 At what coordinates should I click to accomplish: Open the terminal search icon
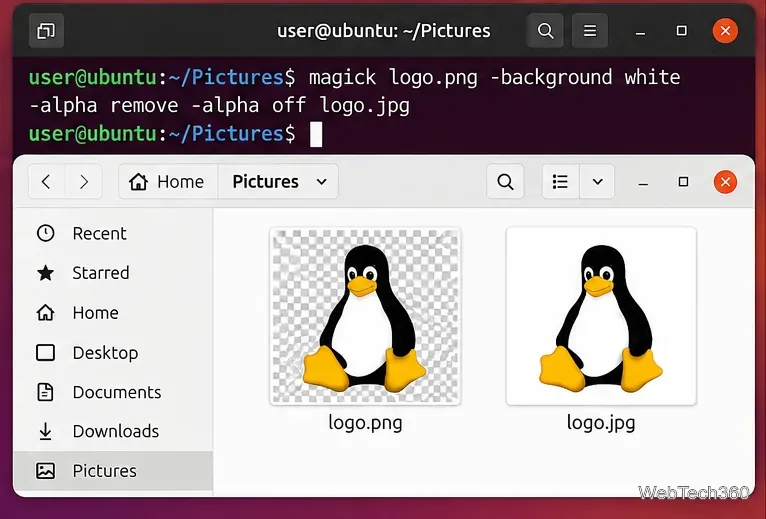point(545,31)
